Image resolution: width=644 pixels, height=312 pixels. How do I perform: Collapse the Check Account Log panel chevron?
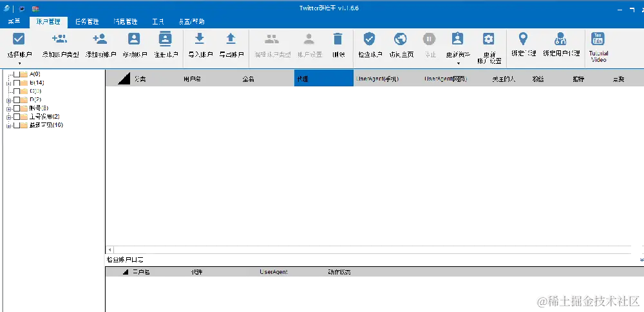(x=641, y=260)
